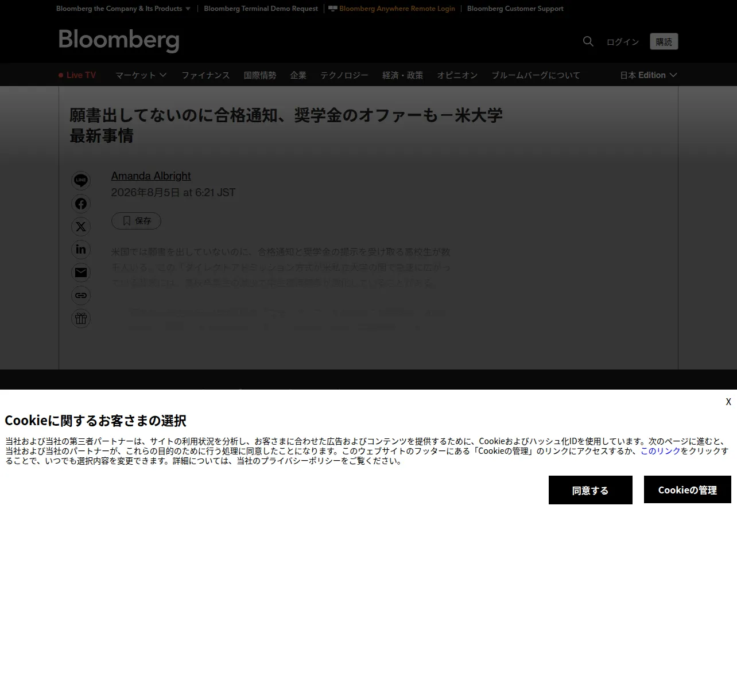
Task: Go to 企業 section
Action: (298, 75)
